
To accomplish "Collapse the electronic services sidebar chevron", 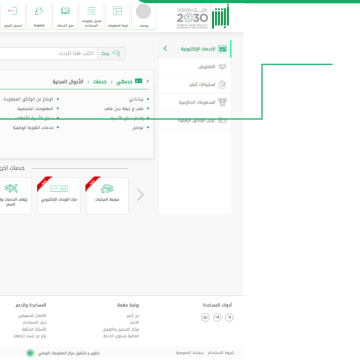I will point(165,49).
